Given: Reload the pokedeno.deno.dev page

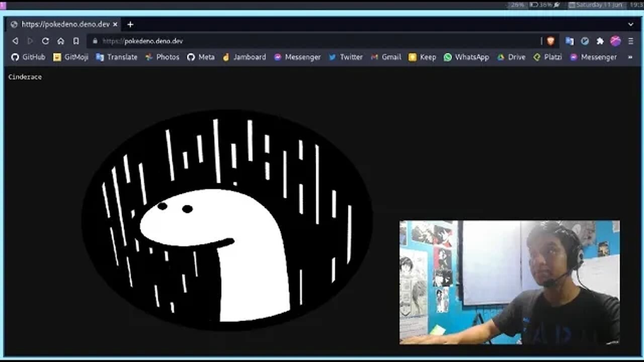Looking at the screenshot, I should point(45,41).
